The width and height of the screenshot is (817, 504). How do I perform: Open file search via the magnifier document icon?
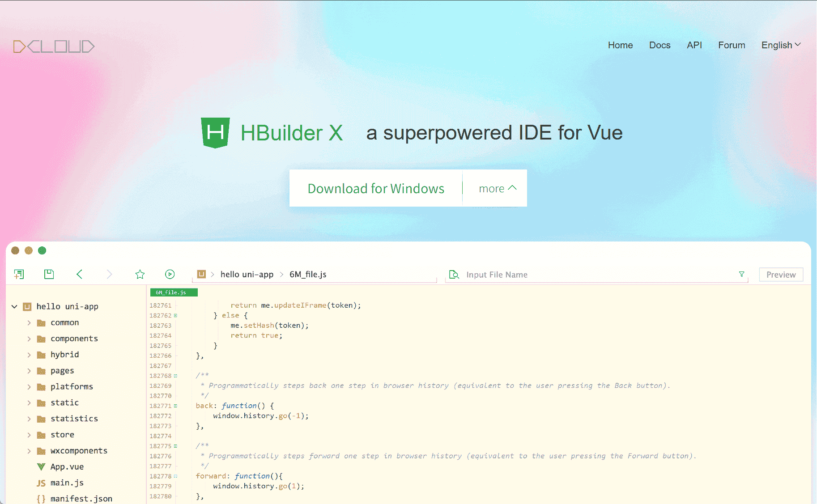point(454,274)
